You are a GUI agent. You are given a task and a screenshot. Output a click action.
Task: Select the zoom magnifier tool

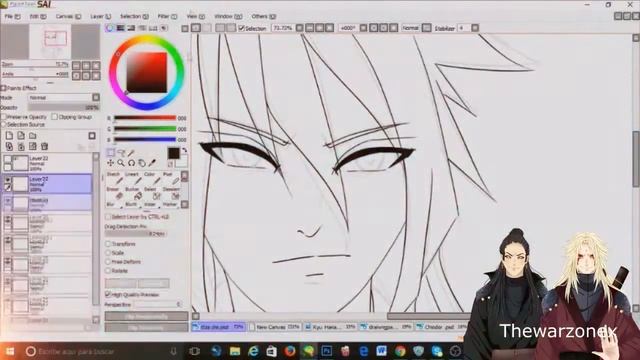(121, 163)
